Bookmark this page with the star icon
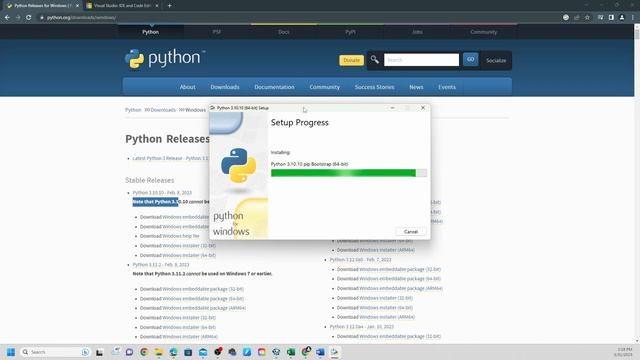 [x=587, y=18]
